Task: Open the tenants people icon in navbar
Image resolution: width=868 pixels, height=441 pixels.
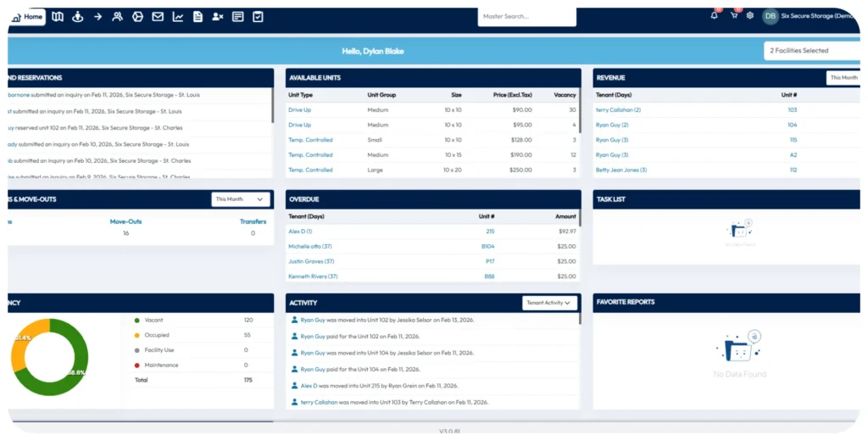Action: [x=117, y=17]
